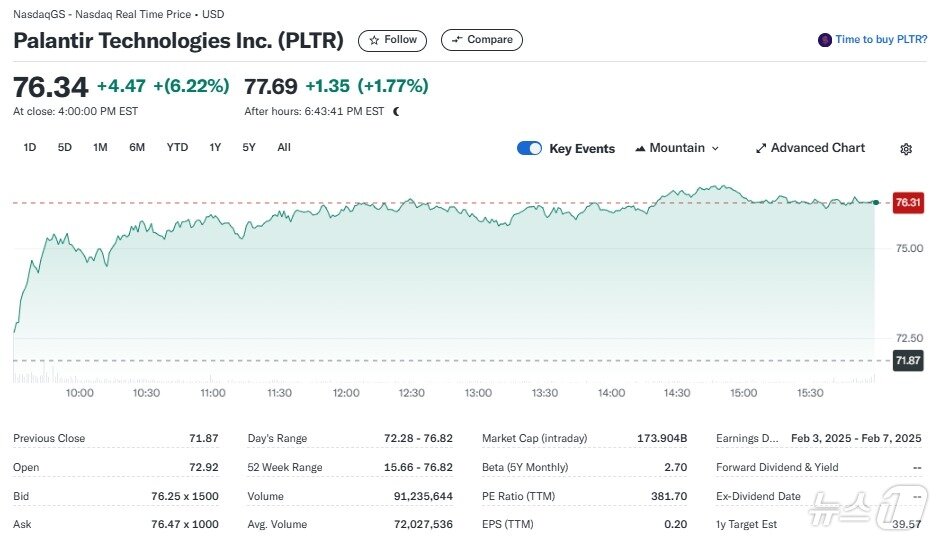
Task: Show the 1M chart range
Action: point(100,148)
